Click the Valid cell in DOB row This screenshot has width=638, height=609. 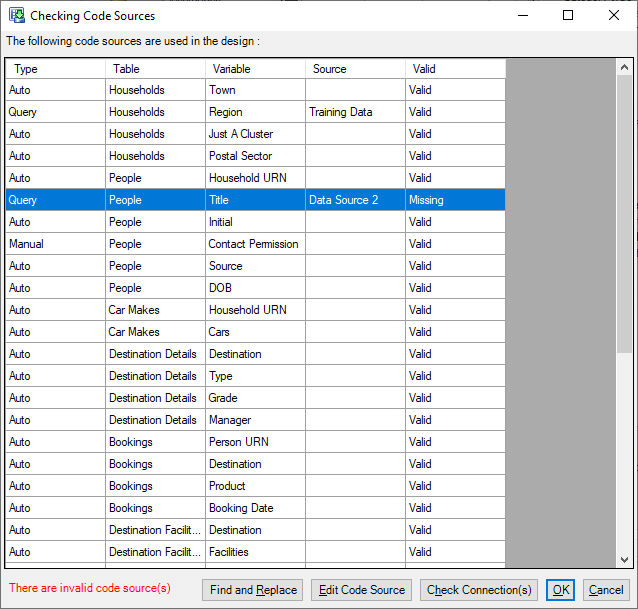(x=456, y=288)
